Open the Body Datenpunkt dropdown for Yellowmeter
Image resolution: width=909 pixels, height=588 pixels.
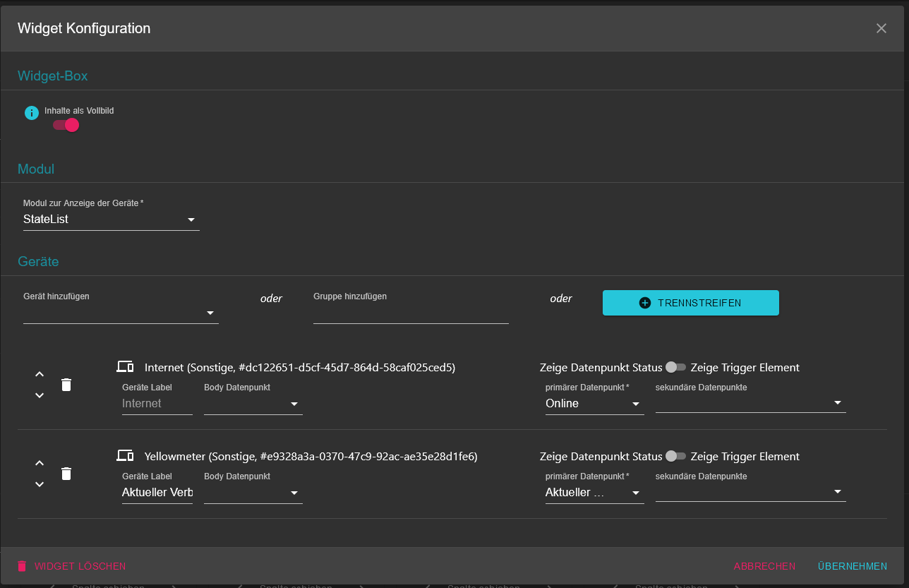[x=253, y=493]
